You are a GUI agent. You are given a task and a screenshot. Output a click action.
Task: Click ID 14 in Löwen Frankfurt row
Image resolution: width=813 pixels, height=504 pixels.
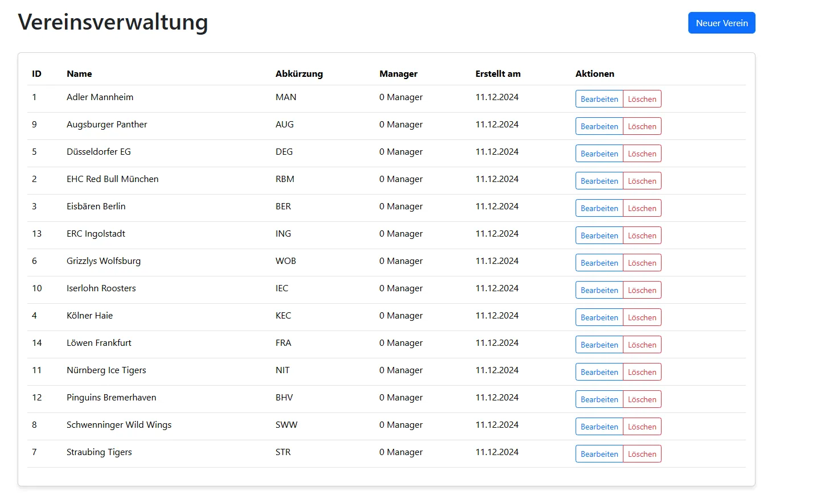click(37, 342)
